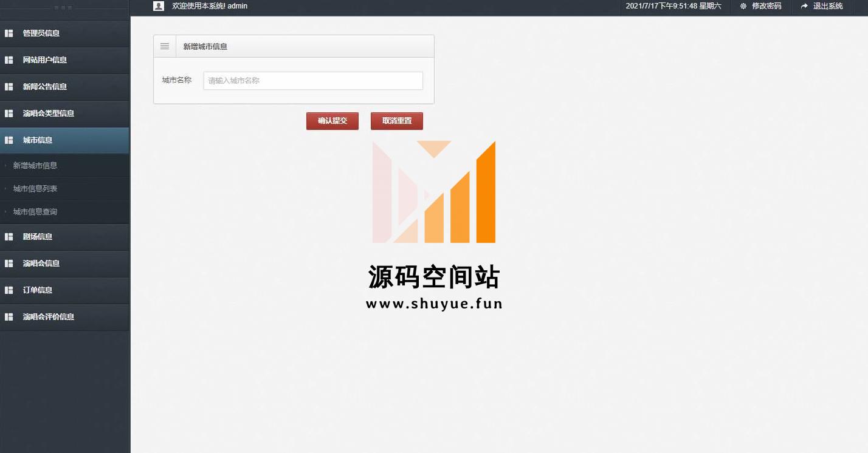
Task: Click the 新增城市信息 panel title
Action: [205, 47]
